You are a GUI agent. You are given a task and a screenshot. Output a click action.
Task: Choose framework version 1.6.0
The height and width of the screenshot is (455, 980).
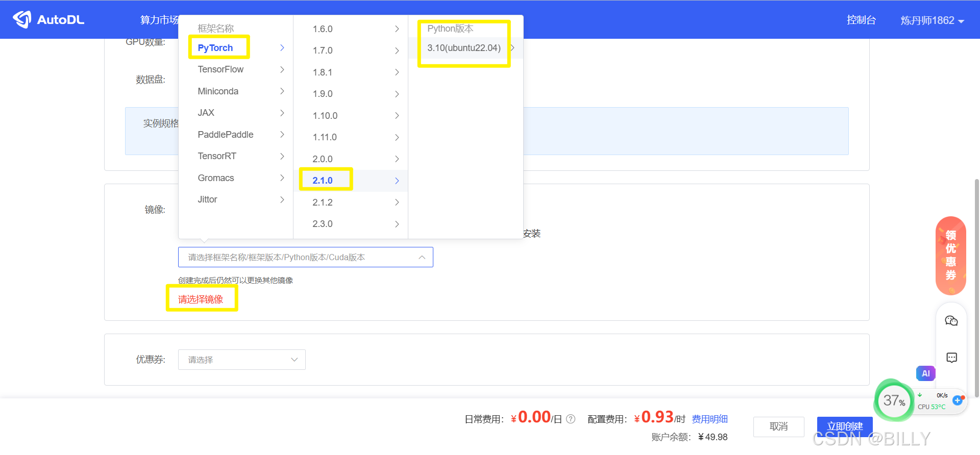click(351, 29)
